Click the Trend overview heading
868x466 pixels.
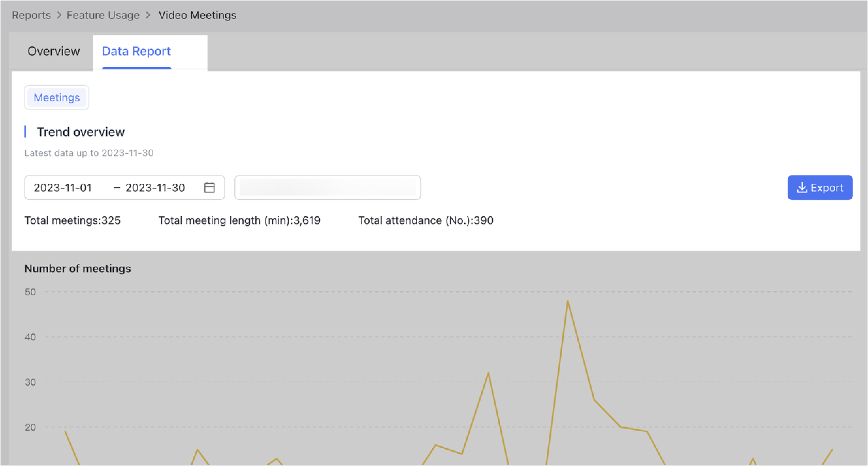(81, 132)
